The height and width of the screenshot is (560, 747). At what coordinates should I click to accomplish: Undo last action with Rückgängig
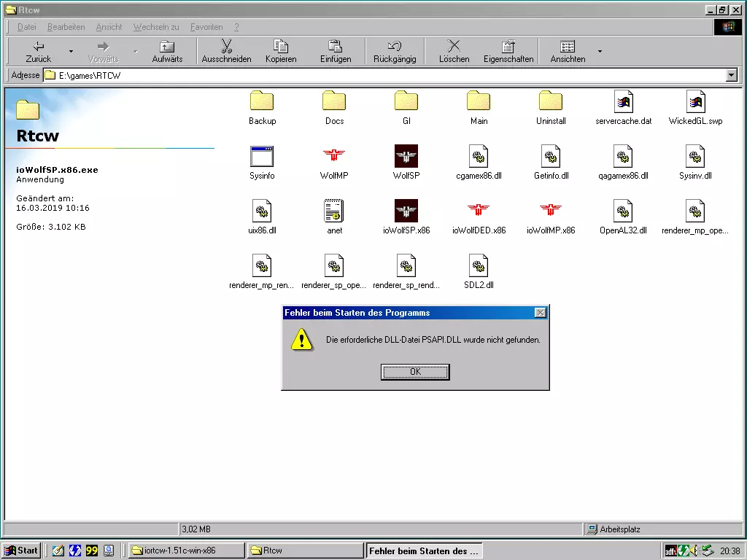395,52
